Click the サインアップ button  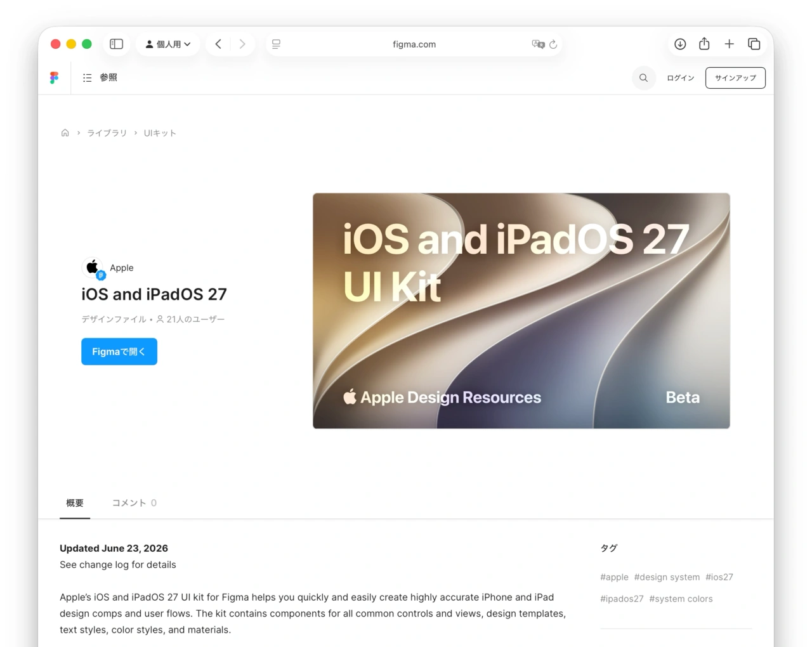click(x=735, y=78)
